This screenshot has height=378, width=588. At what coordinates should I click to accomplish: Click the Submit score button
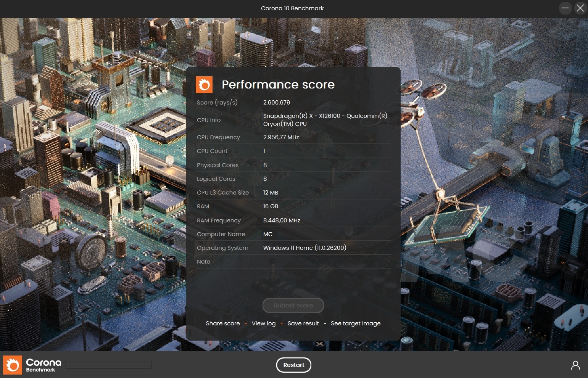point(293,306)
